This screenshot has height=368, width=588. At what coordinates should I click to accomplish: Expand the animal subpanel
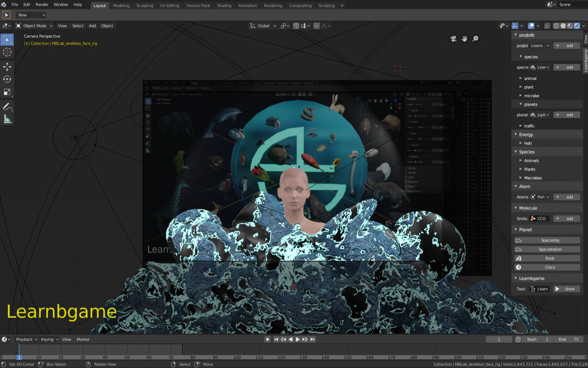pos(521,78)
